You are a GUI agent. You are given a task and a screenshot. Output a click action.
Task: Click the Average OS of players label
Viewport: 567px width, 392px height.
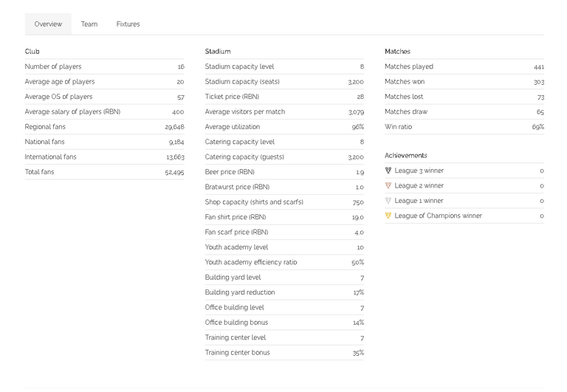click(58, 97)
